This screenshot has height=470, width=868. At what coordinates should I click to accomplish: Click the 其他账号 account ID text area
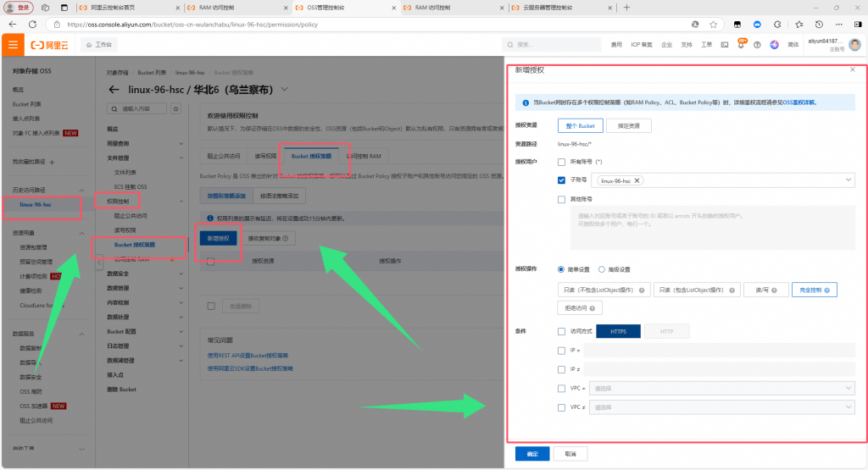point(710,220)
